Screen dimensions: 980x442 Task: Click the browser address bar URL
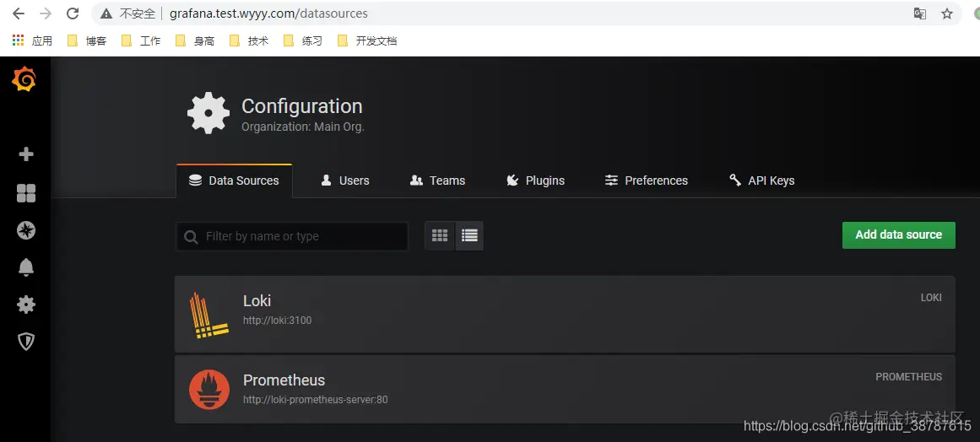tap(268, 13)
